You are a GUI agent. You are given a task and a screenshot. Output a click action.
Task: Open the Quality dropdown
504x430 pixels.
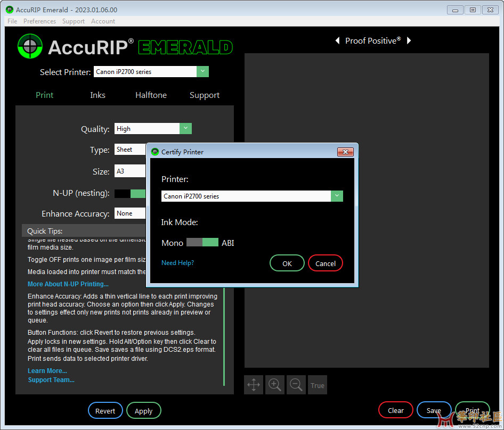tap(185, 128)
